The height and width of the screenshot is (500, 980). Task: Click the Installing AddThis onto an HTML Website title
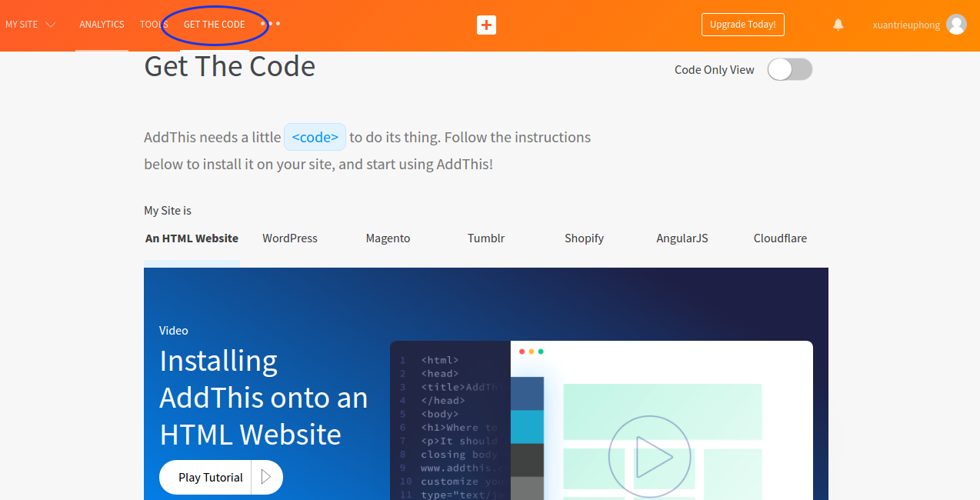coord(264,398)
